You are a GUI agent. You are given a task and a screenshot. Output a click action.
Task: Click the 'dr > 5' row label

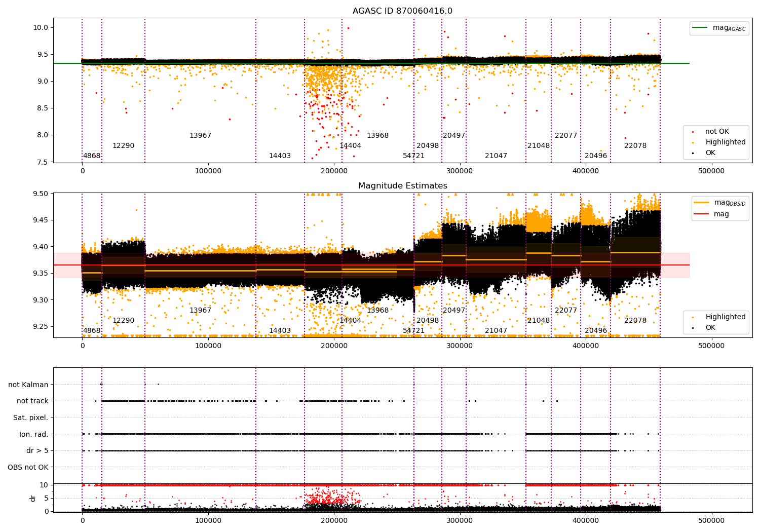(x=37, y=451)
